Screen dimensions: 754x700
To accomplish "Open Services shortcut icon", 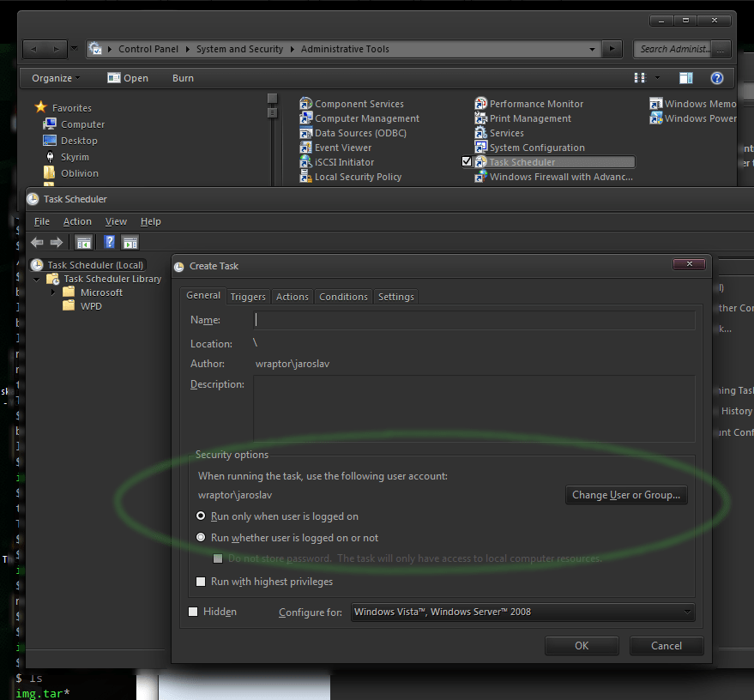I will pyautogui.click(x=481, y=133).
